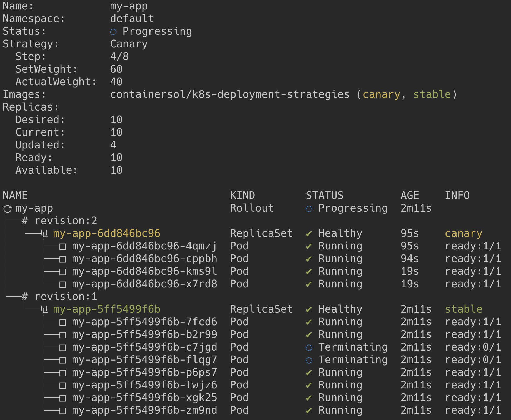
Task: Click the pod box icon for 5ff5499f6b-xgk25
Action: pos(63,398)
